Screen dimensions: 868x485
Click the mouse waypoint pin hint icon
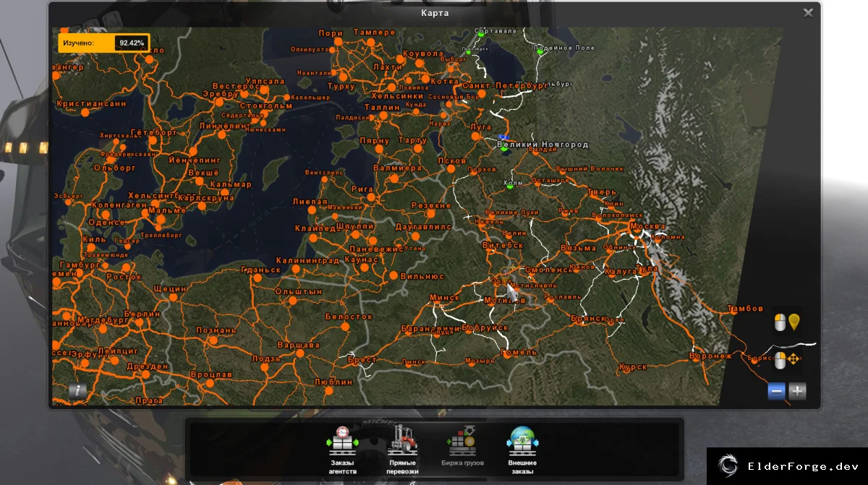pyautogui.click(x=786, y=322)
